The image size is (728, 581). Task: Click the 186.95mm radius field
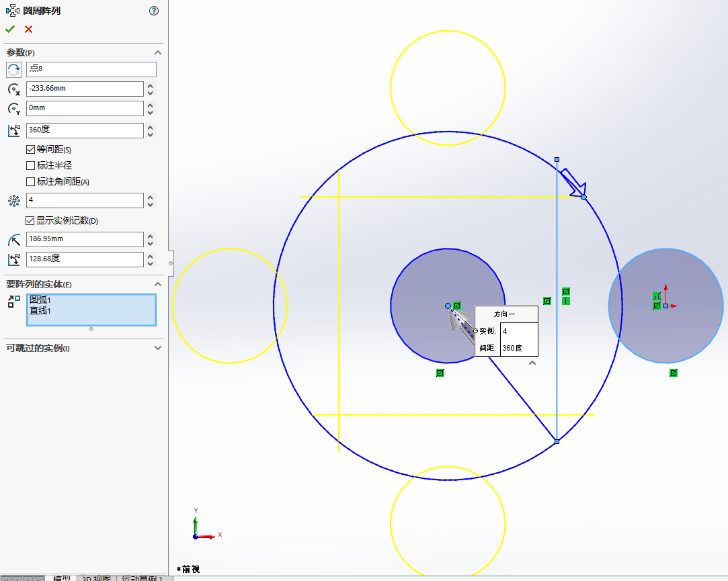tap(85, 240)
